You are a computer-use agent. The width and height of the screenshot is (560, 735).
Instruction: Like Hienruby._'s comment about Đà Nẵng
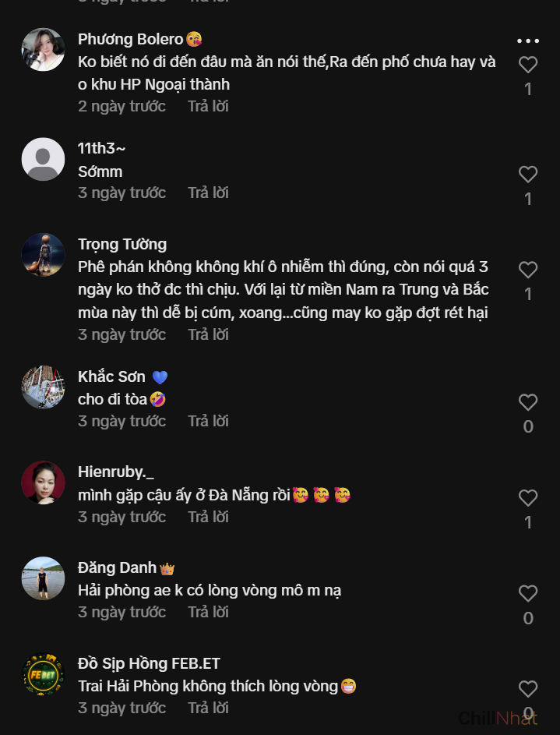(528, 498)
